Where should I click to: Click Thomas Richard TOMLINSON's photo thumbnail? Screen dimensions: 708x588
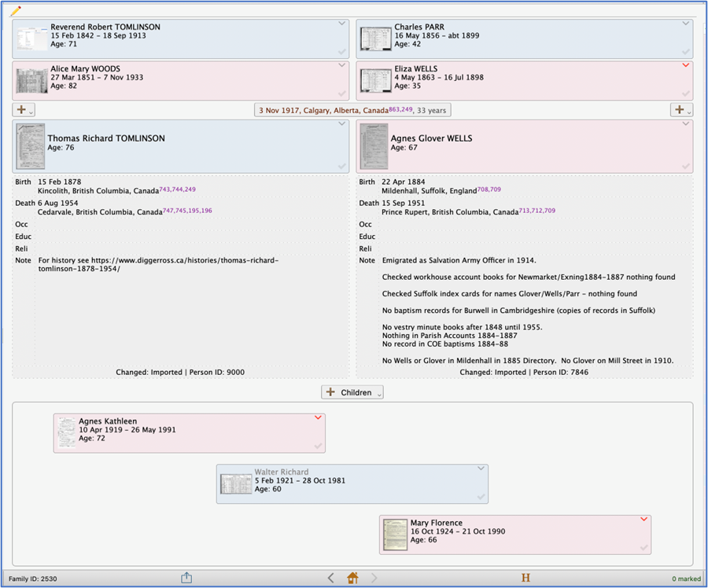click(x=31, y=147)
